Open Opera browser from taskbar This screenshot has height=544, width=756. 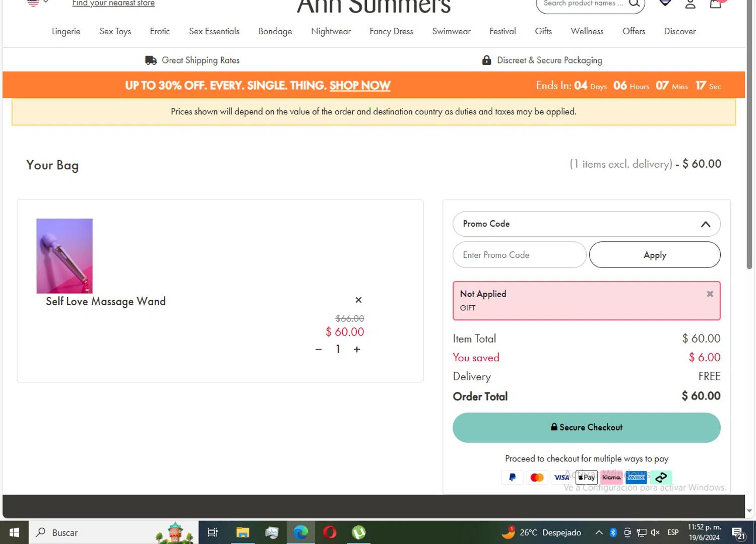[x=330, y=532]
